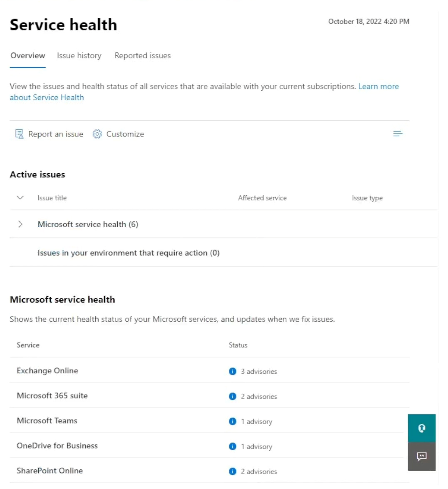The width and height of the screenshot is (448, 489).
Task: Click Microsoft Teams advisory info icon
Action: click(x=233, y=422)
